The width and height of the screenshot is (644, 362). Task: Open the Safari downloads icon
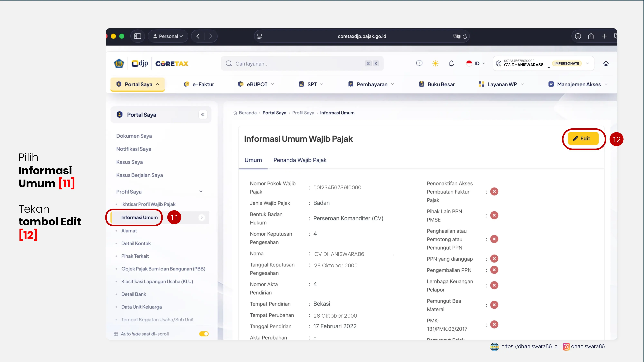click(578, 36)
